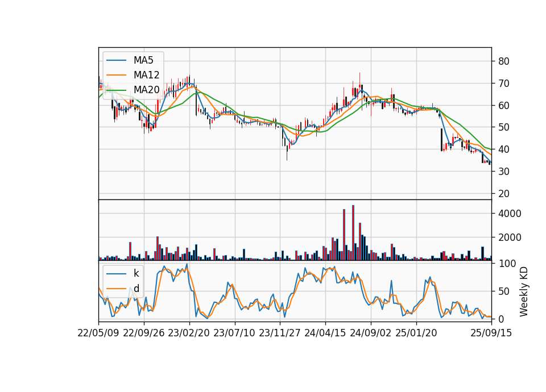Click the 24/09/02 date tick label
Screen dimensions: 546x392
click(370, 333)
